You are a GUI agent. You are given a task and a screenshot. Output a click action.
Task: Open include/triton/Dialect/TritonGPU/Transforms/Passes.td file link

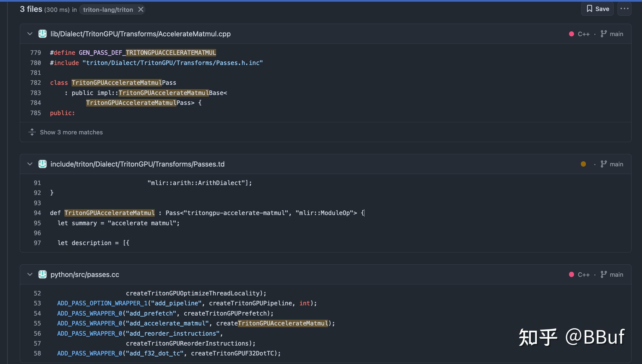click(137, 164)
